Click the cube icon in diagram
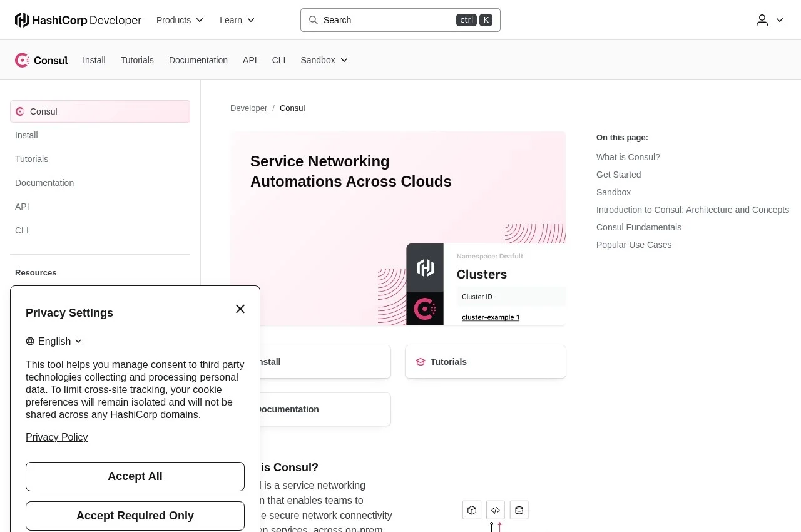The height and width of the screenshot is (532, 801). (x=472, y=510)
